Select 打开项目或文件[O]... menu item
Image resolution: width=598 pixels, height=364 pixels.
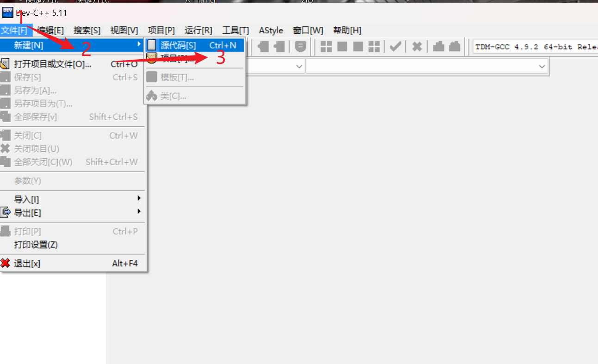click(72, 64)
